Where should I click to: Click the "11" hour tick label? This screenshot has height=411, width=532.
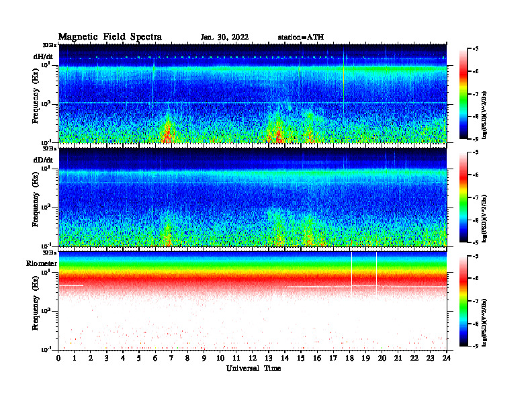[236, 359]
